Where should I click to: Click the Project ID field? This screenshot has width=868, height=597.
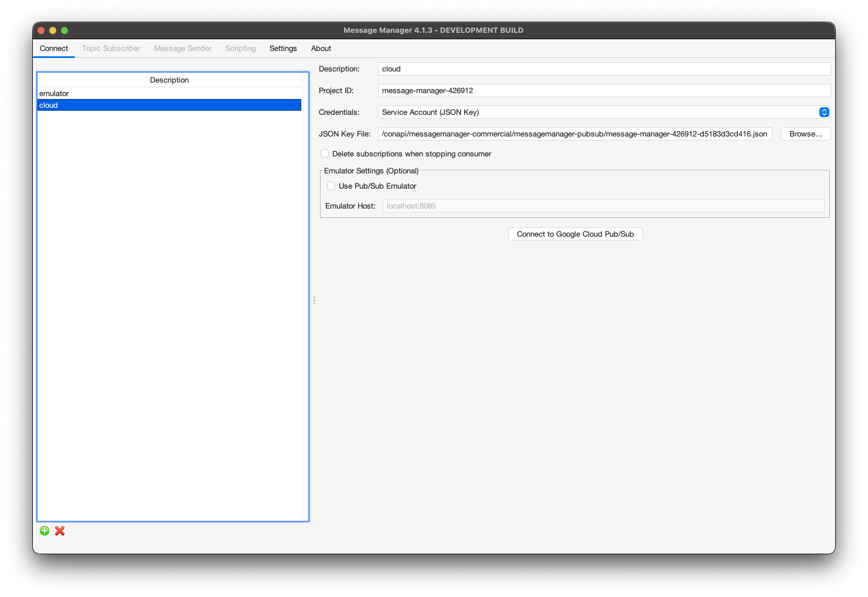604,90
